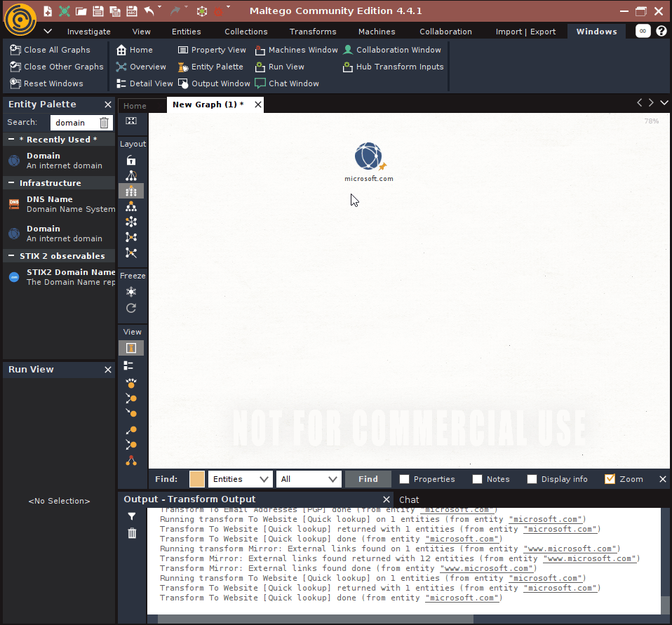Click "www.microsoft.com" link in Mirror returned line
The height and width of the screenshot is (625, 672).
[591, 558]
